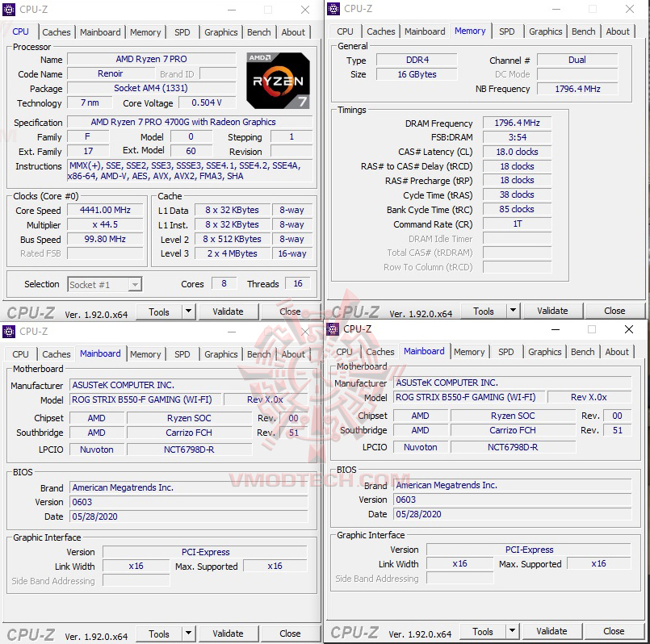Select CPU tab in bottom-left Mainboard window
The image size is (650, 644).
coord(20,354)
